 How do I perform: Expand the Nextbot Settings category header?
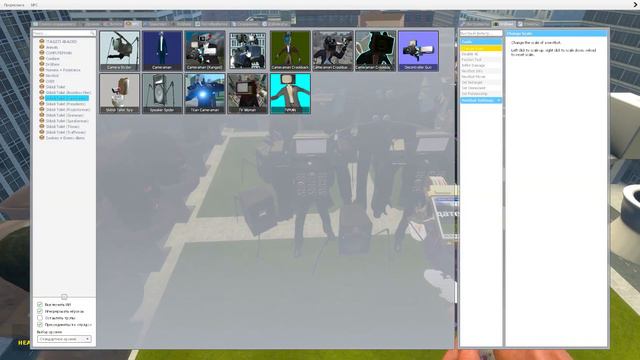[x=481, y=100]
